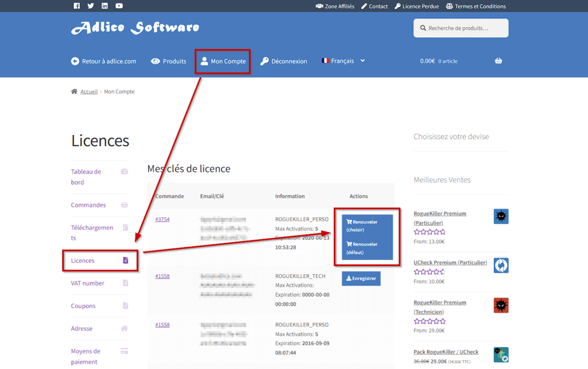Image resolution: width=588 pixels, height=369 pixels.
Task: Click the RogueKiller Premium Particulier product thumbnail
Action: tap(501, 217)
